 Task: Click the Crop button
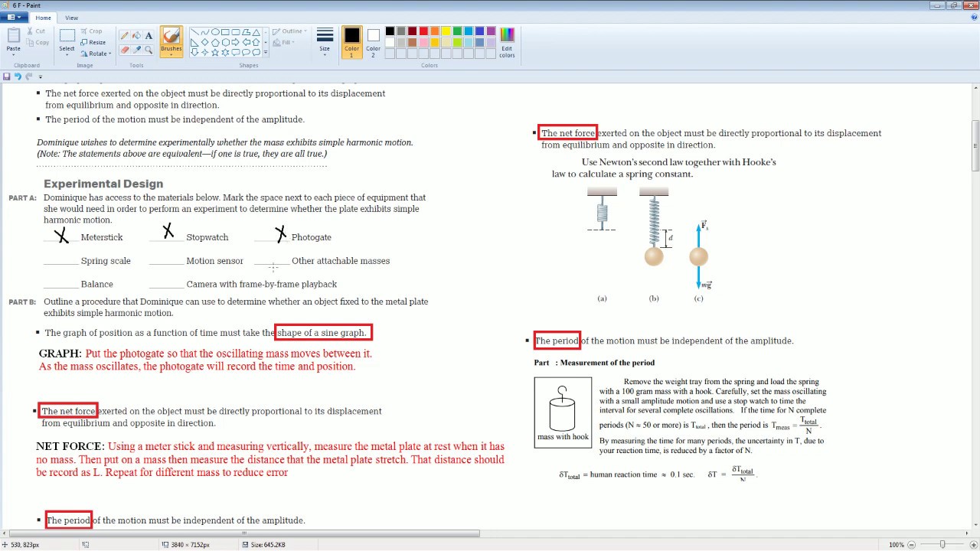(91, 31)
